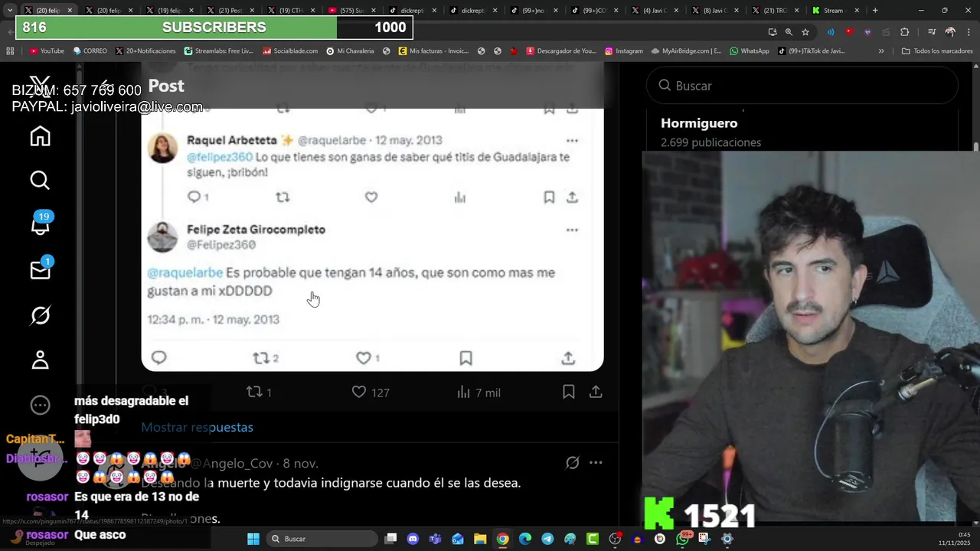Open Chrome extensions puzzle icon
Viewport: 980px width, 551px height.
(x=905, y=32)
